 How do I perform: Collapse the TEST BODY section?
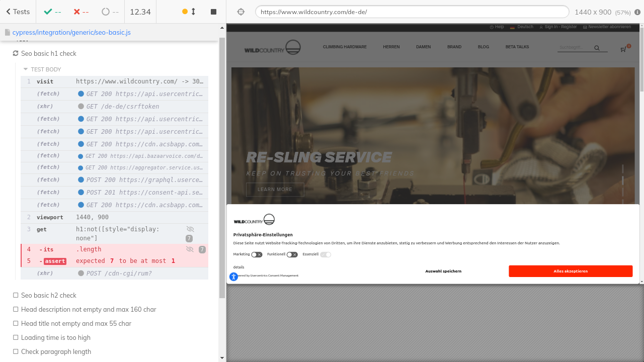[x=26, y=69]
